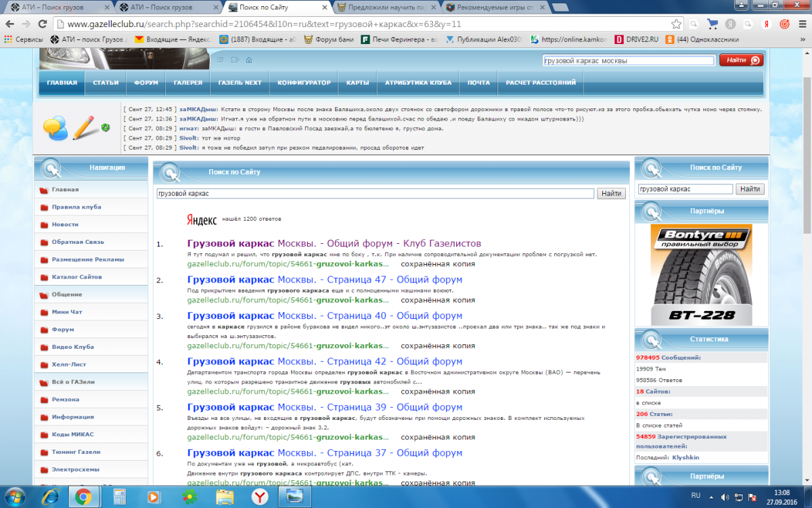Click the small home icon in site header
812x508 pixels.
pos(249,60)
